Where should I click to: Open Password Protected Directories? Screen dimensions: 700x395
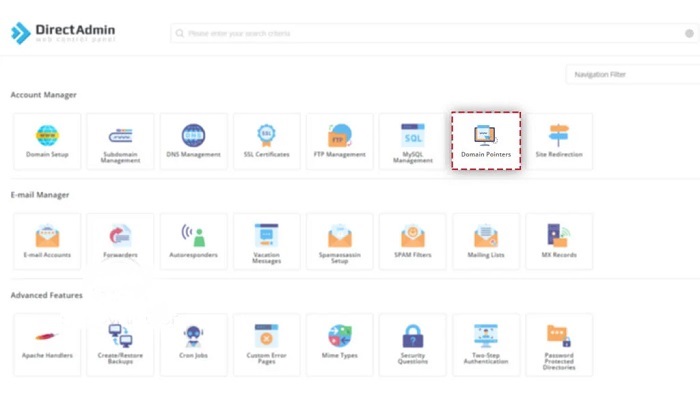pyautogui.click(x=559, y=345)
